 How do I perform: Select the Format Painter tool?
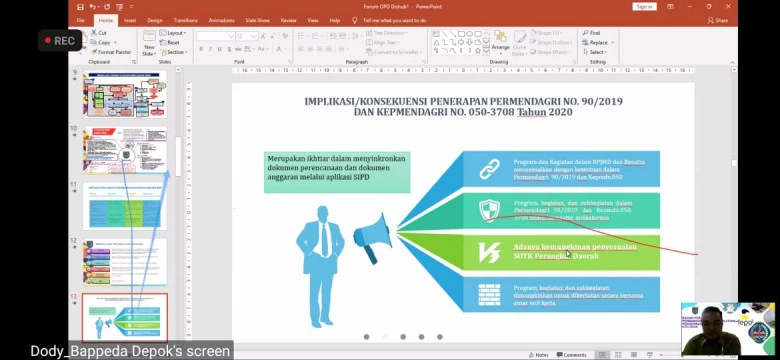pyautogui.click(x=111, y=52)
